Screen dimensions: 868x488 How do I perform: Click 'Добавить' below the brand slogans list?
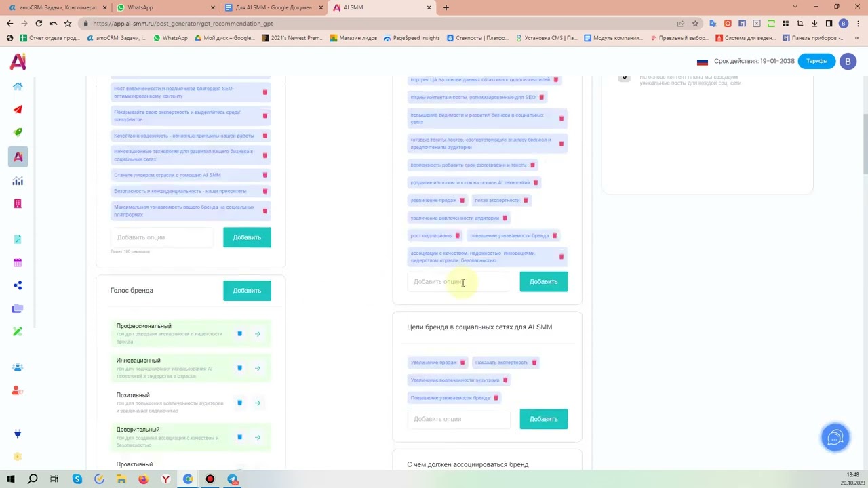[x=247, y=237]
